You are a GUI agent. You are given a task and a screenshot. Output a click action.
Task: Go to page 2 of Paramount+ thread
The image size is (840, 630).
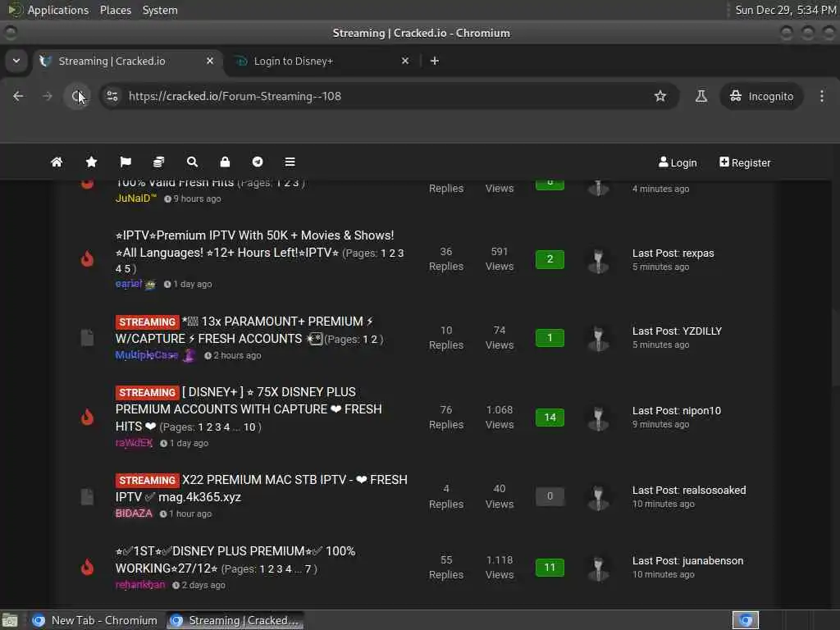374,339
